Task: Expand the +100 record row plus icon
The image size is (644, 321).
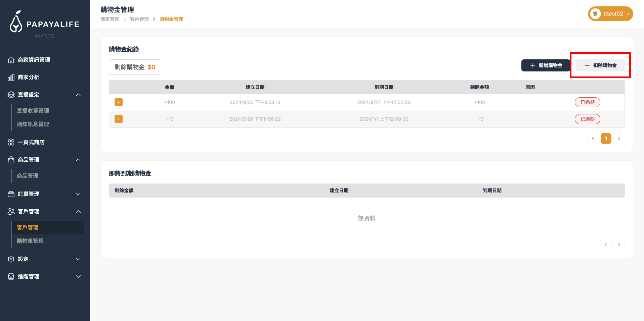Action: pos(119,102)
